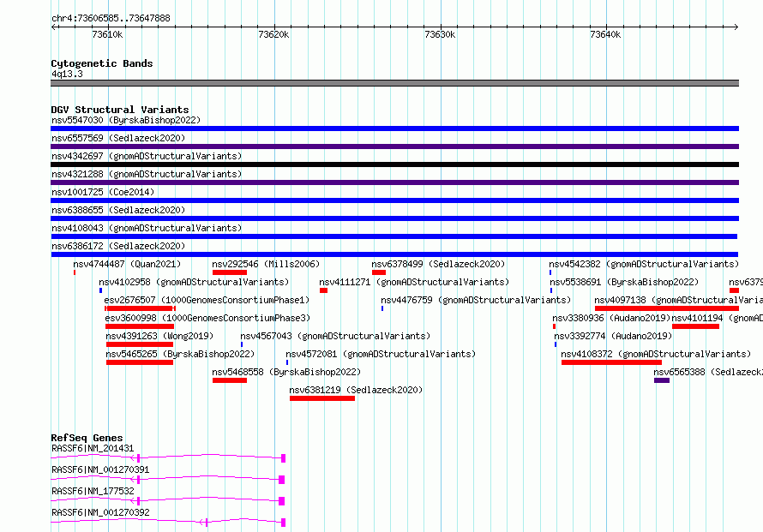Click nsv4101194 variant label
Screen dimensions: 763x532
[x=718, y=318]
